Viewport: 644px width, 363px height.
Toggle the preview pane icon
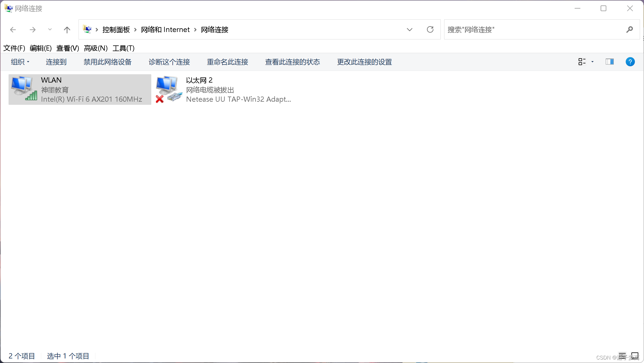pyautogui.click(x=609, y=62)
